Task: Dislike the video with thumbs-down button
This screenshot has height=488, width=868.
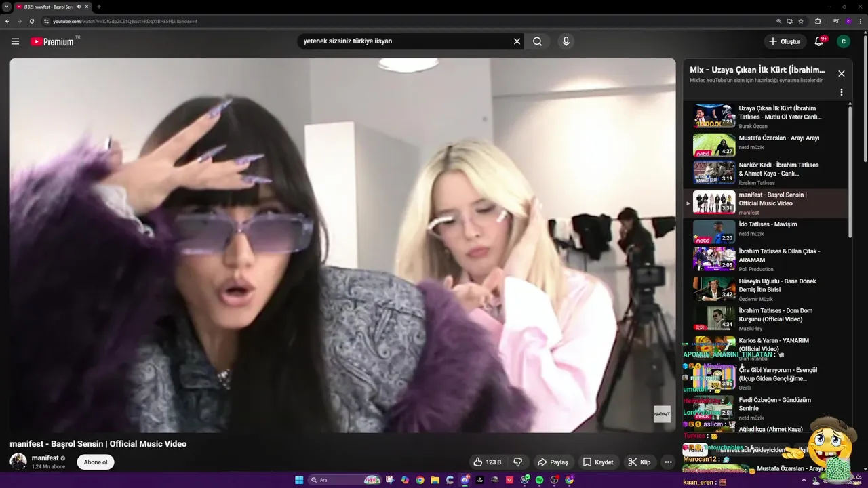Action: point(518,462)
